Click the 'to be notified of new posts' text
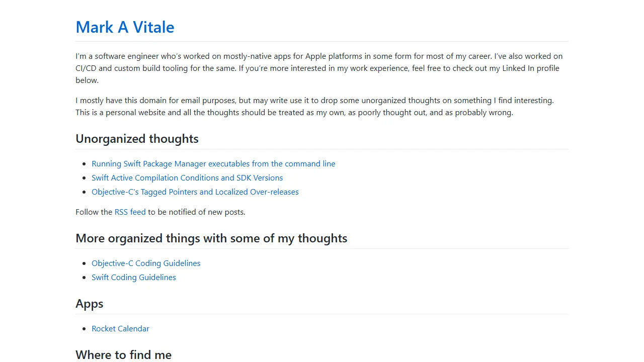Viewport: 644px width, 362px height. 196,212
